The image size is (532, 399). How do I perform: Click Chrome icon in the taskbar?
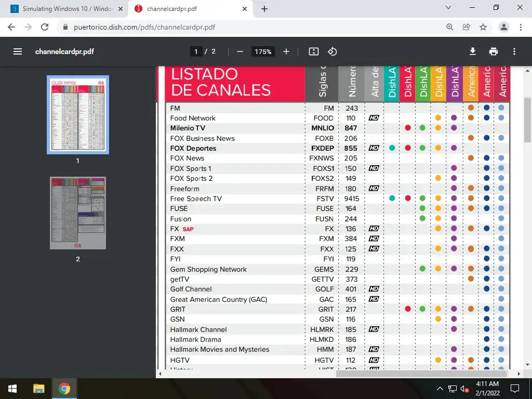[x=64, y=389]
